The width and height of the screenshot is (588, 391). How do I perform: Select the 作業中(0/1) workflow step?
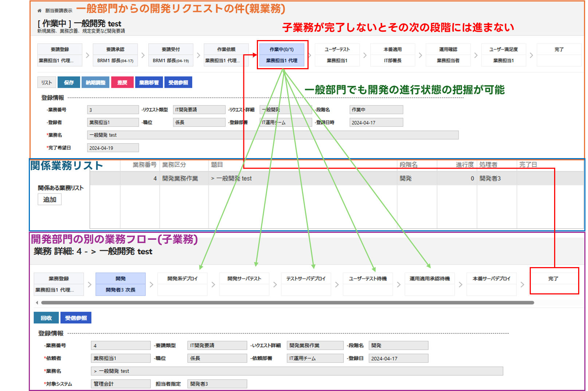click(x=282, y=55)
